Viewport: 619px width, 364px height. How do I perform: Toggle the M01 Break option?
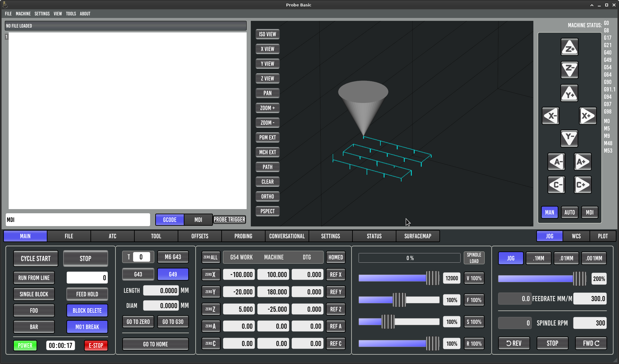(87, 327)
